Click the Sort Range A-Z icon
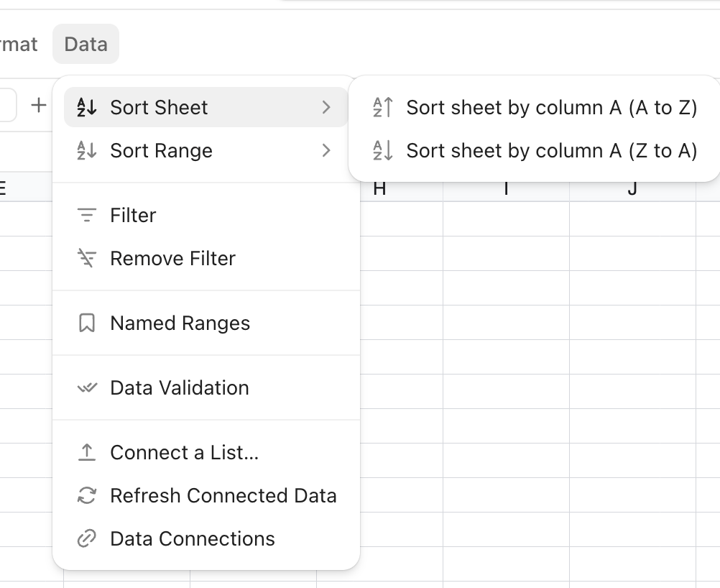 coord(87,151)
